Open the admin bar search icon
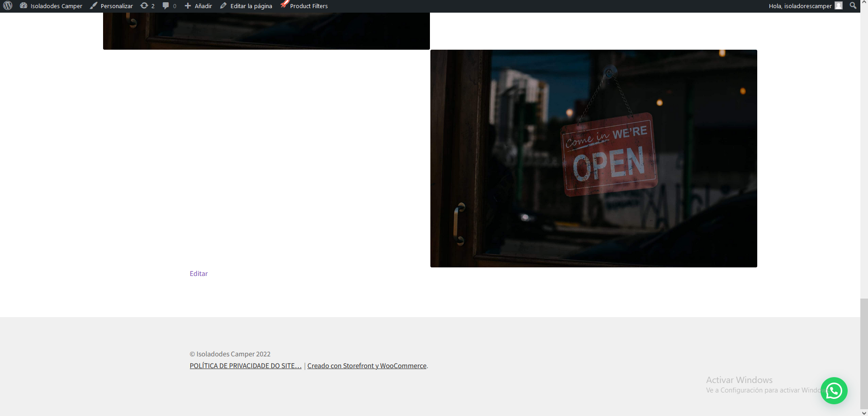Screen dimensions: 868x416 tap(853, 5)
